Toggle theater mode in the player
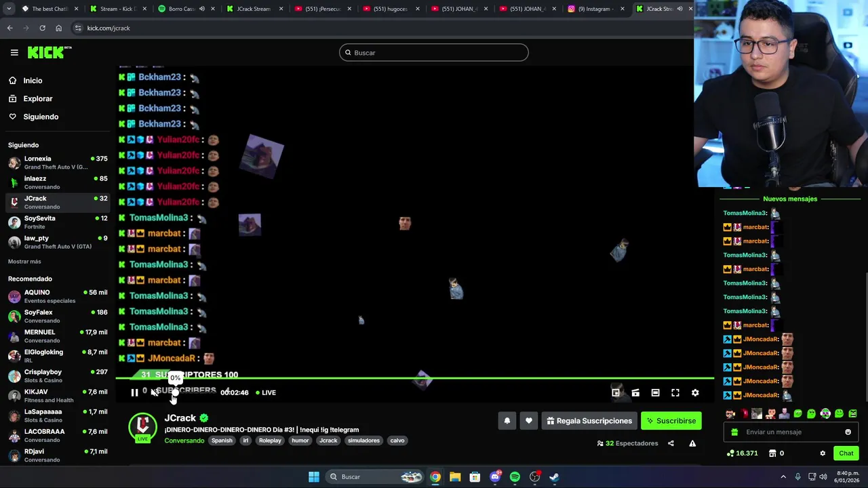 click(x=655, y=392)
